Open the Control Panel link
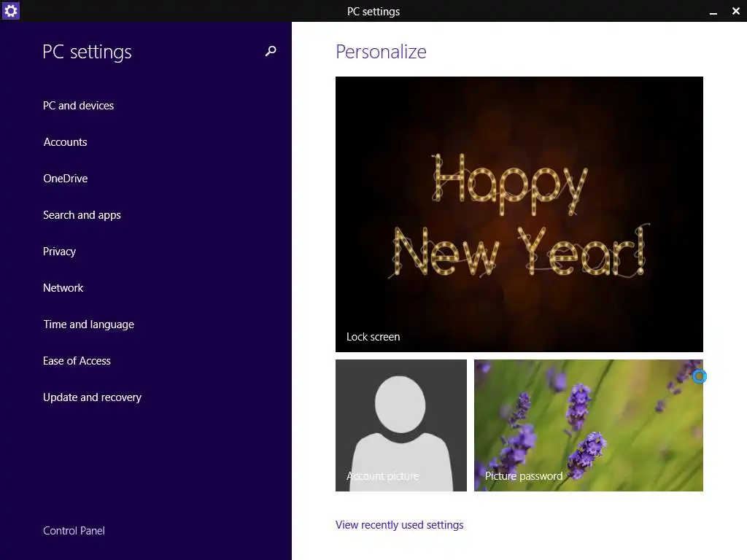The image size is (747, 560). coord(74,531)
